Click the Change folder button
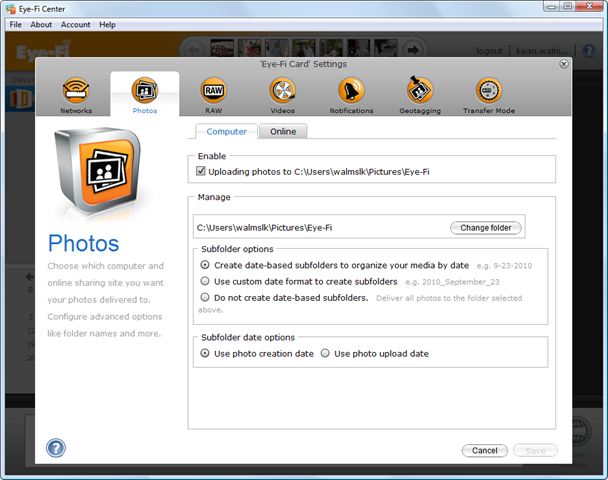Screen dimensions: 608x480 (x=486, y=228)
